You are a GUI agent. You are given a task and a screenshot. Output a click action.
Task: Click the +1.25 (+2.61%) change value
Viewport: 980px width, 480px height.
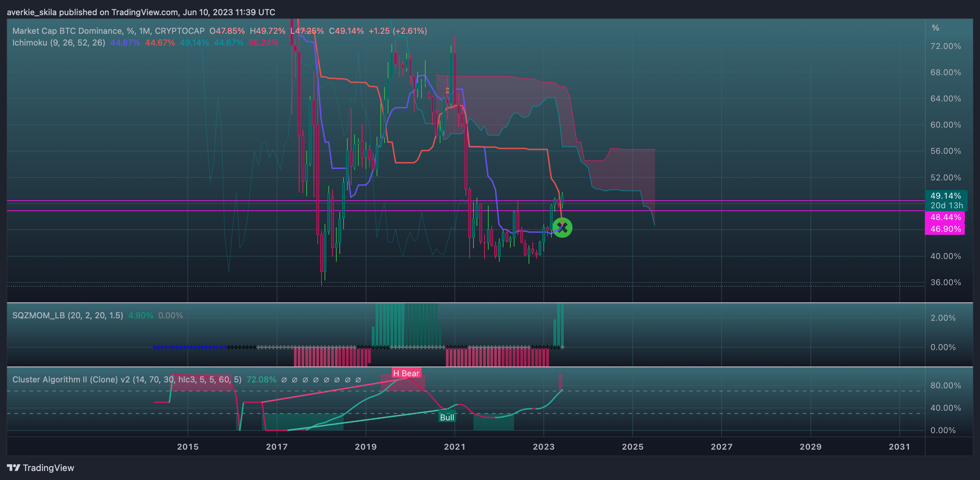point(398,31)
